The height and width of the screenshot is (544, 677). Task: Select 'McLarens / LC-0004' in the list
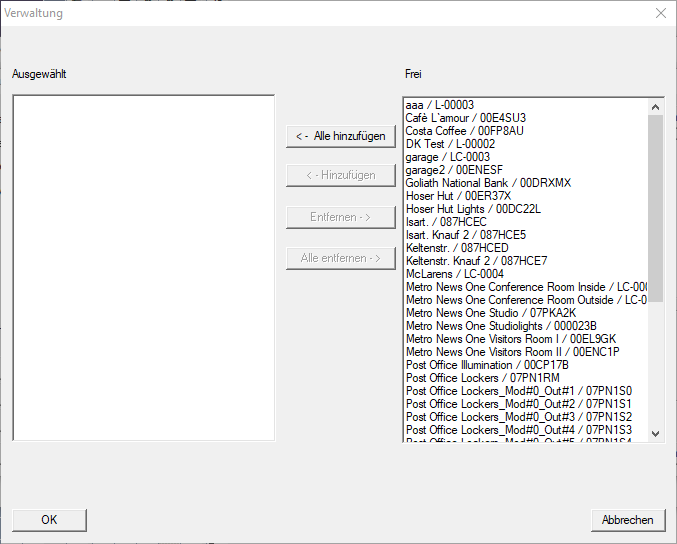point(454,274)
